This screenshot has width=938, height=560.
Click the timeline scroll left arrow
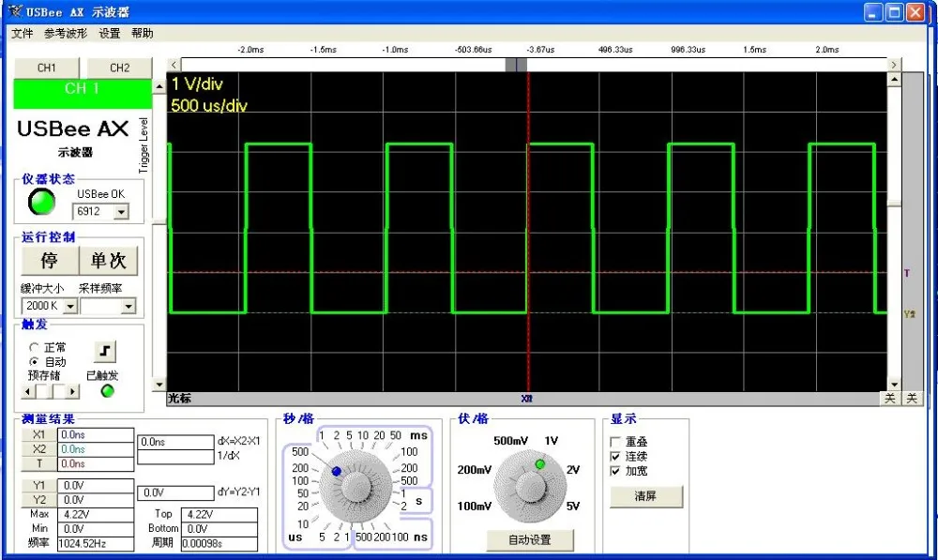pos(174,65)
